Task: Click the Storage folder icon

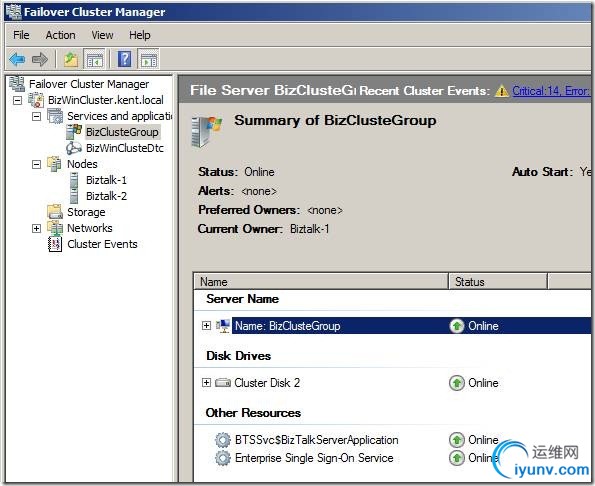Action: click(55, 211)
